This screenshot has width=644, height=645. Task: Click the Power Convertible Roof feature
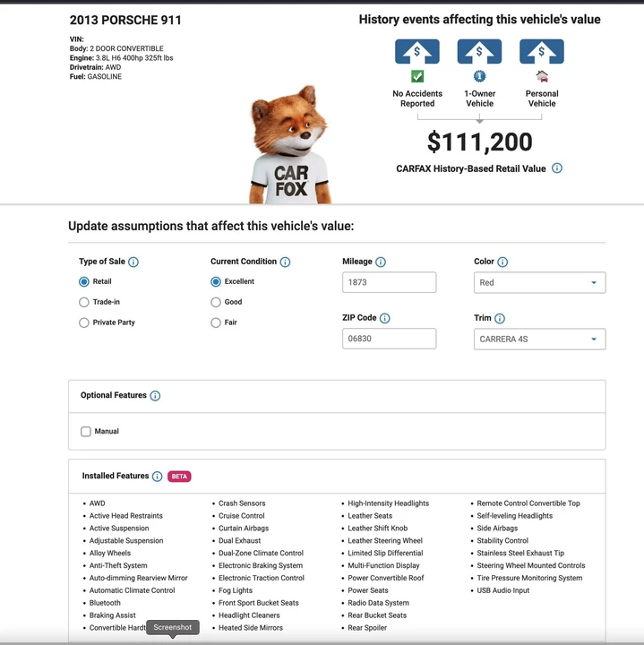click(386, 578)
